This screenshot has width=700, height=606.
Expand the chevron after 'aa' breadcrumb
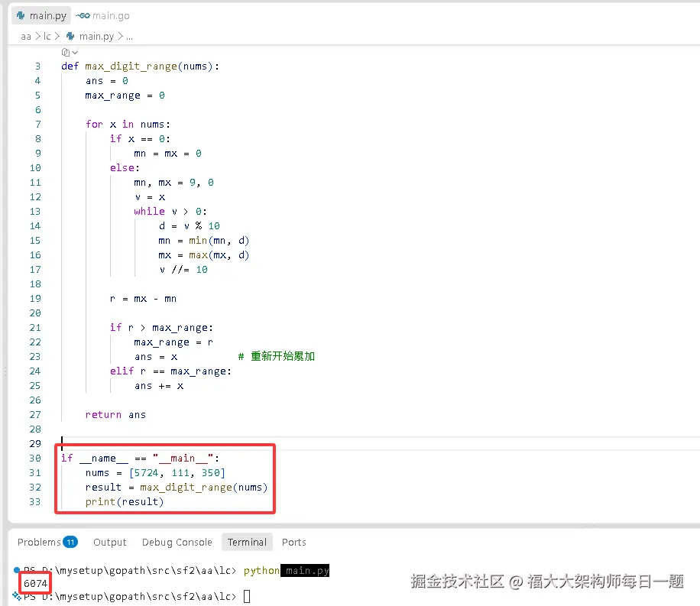coord(37,36)
